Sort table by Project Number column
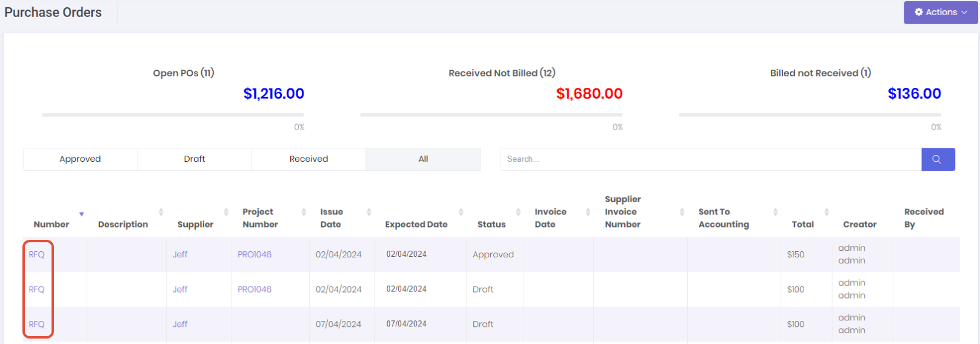Screen dimensions: 980x344 [260, 218]
